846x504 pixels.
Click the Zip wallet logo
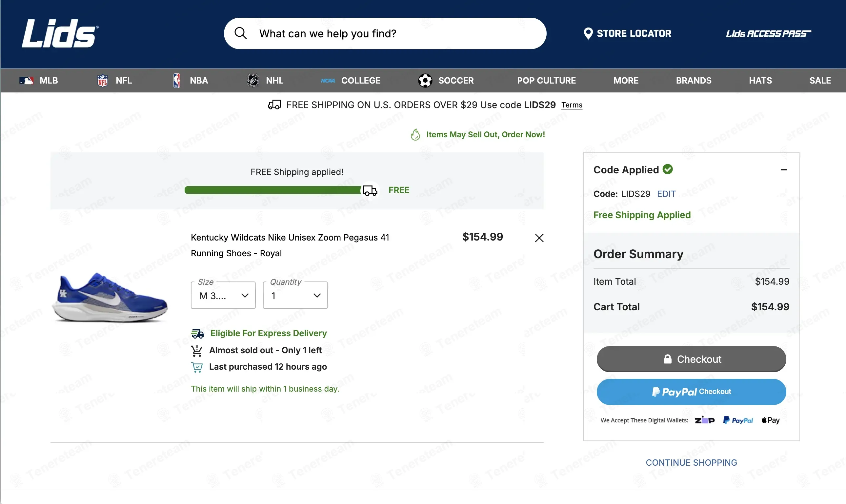(704, 420)
